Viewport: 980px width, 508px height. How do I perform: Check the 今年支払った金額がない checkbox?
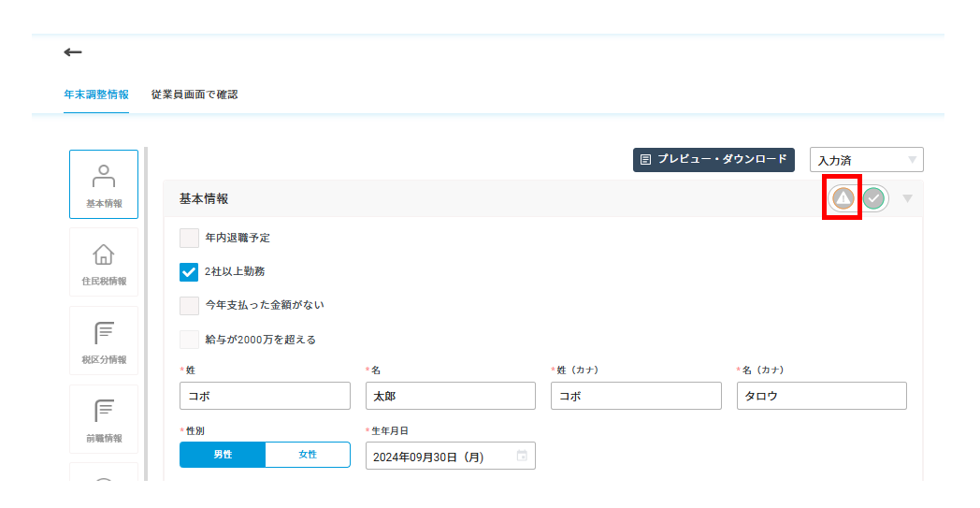click(x=190, y=305)
